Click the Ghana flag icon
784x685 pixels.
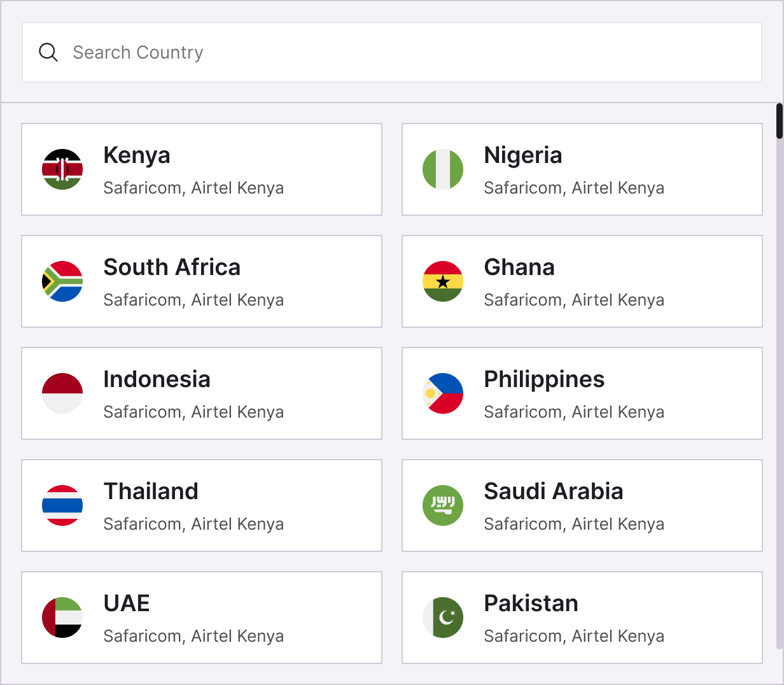pyautogui.click(x=443, y=281)
